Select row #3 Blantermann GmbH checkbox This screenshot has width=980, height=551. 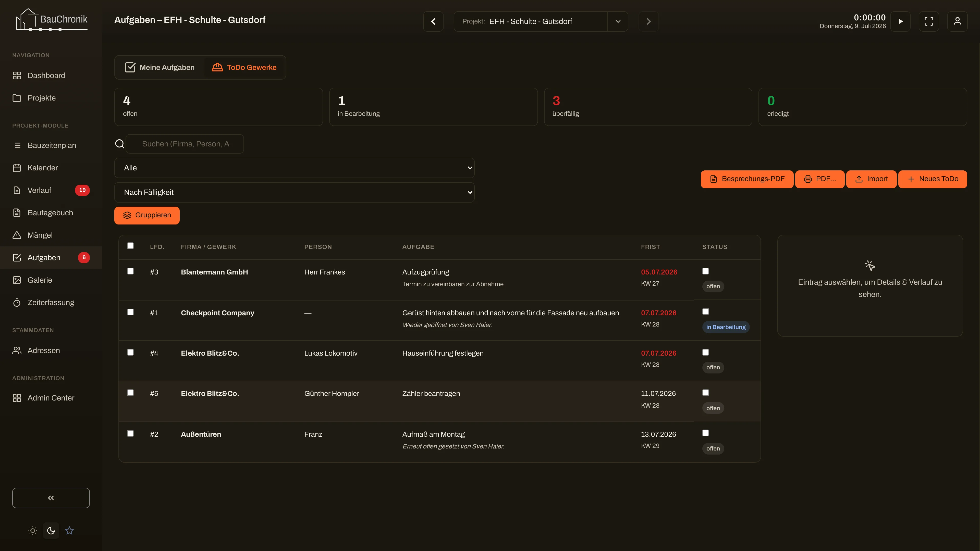click(130, 271)
